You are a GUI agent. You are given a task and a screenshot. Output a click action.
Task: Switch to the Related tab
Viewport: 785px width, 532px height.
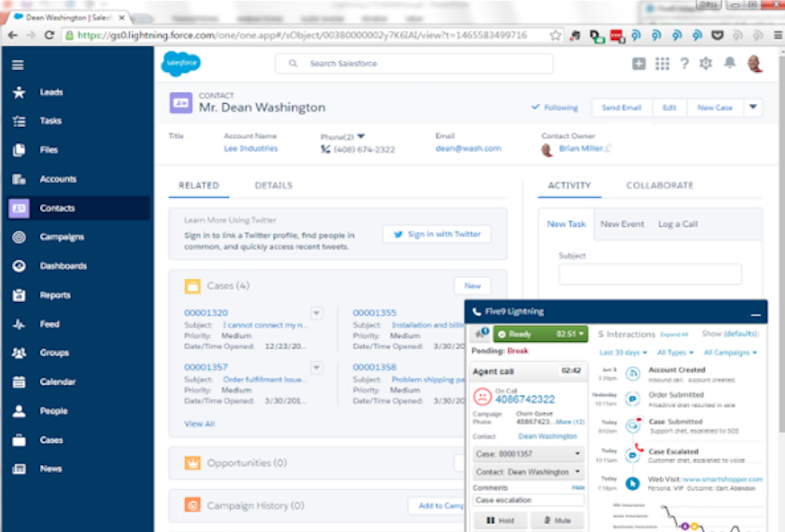pyautogui.click(x=199, y=185)
